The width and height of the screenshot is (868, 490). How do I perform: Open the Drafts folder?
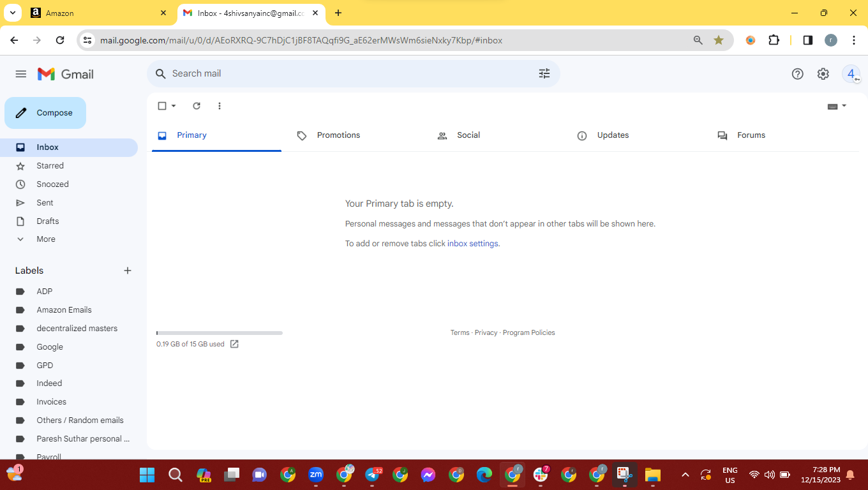[69, 221]
